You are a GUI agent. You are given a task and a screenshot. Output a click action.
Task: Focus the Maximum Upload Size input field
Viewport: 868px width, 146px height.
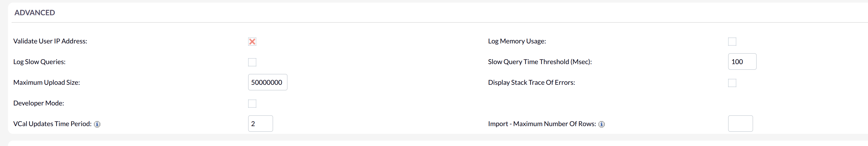(267, 82)
